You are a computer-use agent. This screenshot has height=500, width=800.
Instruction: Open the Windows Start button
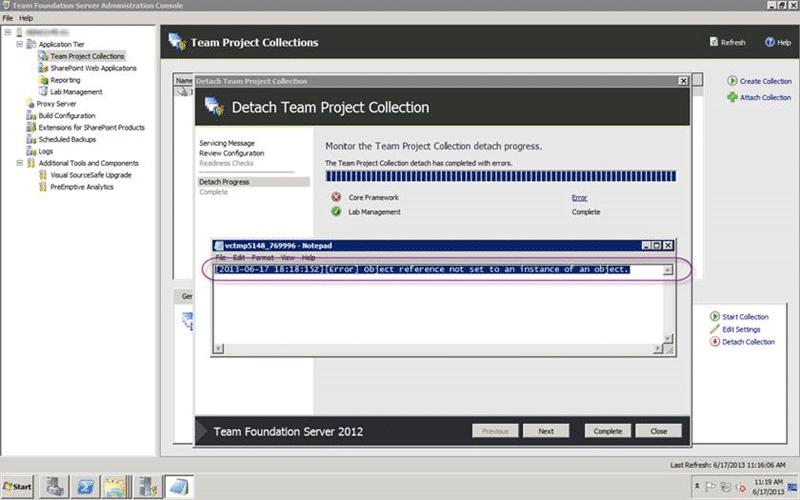tap(17, 487)
